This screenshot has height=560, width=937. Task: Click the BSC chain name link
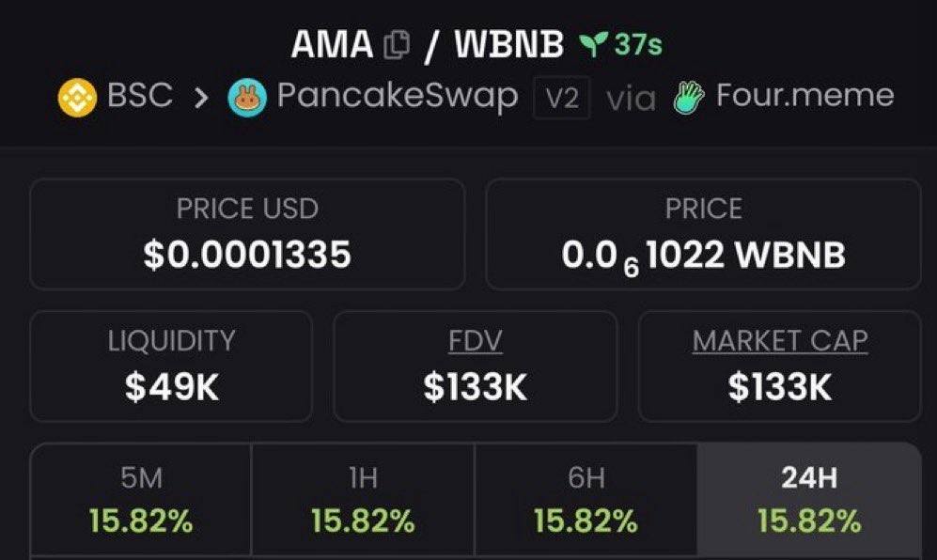click(x=140, y=97)
